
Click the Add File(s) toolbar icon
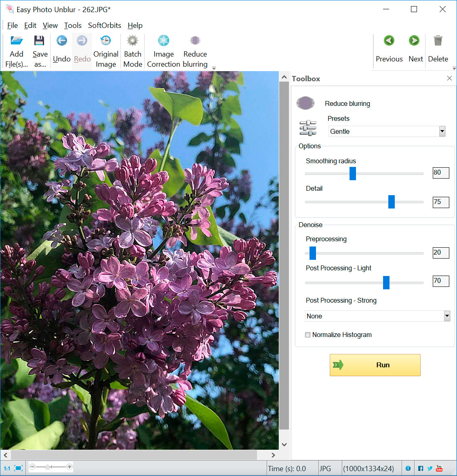17,41
